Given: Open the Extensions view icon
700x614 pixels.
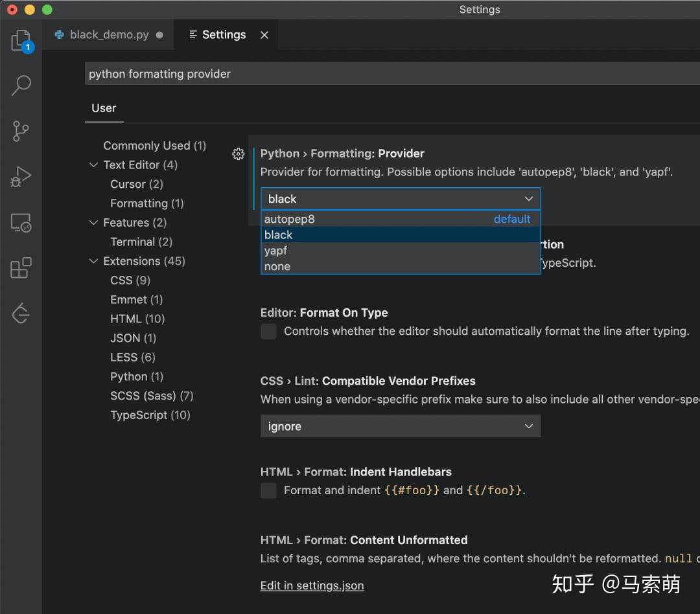Looking at the screenshot, I should (x=21, y=268).
